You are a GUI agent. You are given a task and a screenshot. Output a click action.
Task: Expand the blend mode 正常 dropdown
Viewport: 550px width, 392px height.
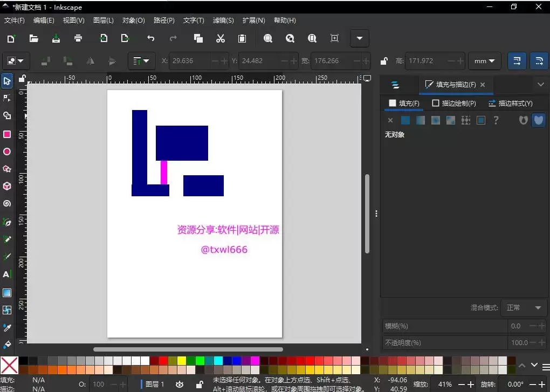524,308
